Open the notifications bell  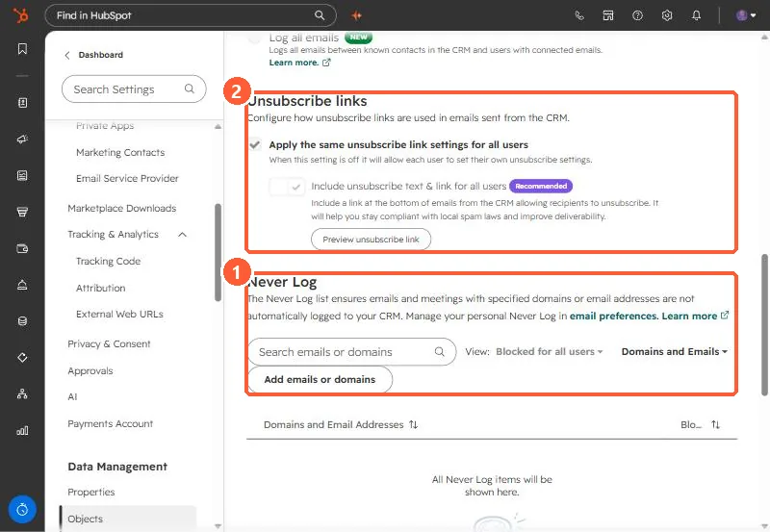(x=696, y=15)
